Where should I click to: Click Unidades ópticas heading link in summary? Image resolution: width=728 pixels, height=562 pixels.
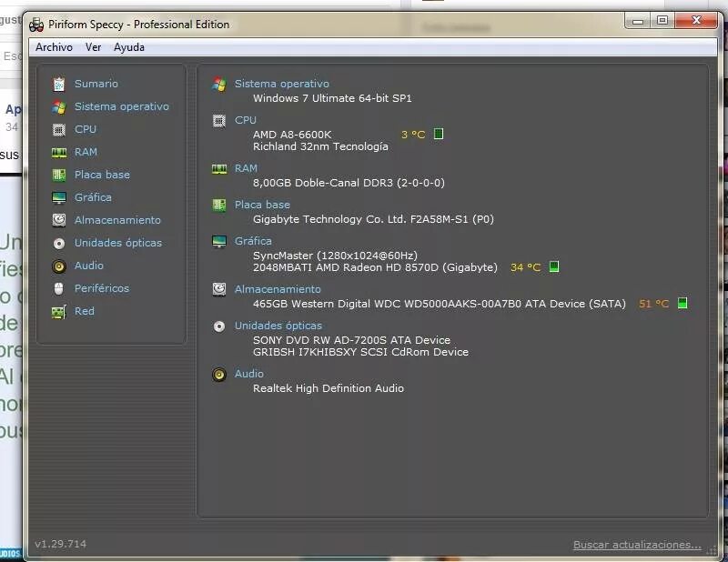pos(278,326)
